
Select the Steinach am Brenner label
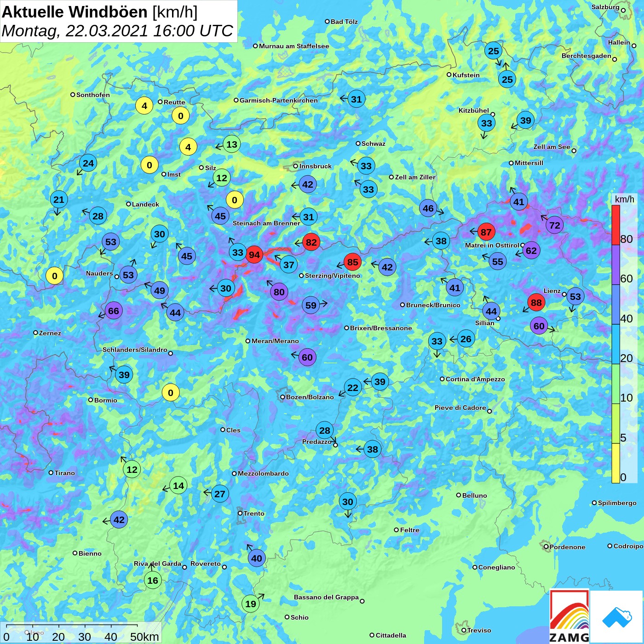(x=266, y=223)
